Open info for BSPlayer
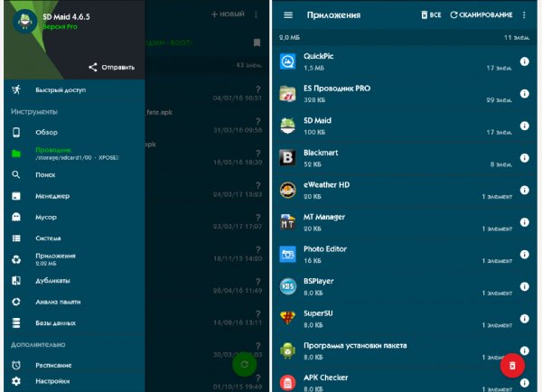This screenshot has height=392, width=542. tap(524, 286)
